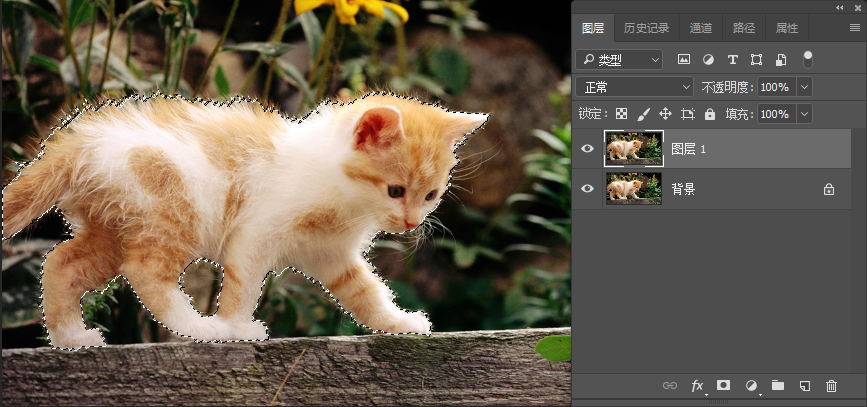Create a new layer group folder
867x407 pixels.
778,386
